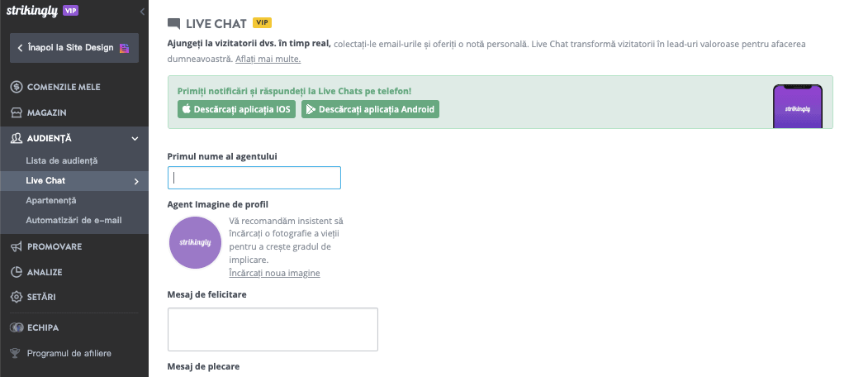Click the Primul nume al agentului label
The width and height of the screenshot is (868, 377).
click(x=222, y=156)
